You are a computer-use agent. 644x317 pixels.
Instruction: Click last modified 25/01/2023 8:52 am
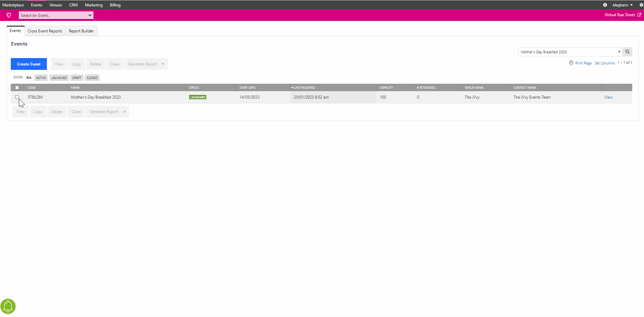(x=311, y=97)
